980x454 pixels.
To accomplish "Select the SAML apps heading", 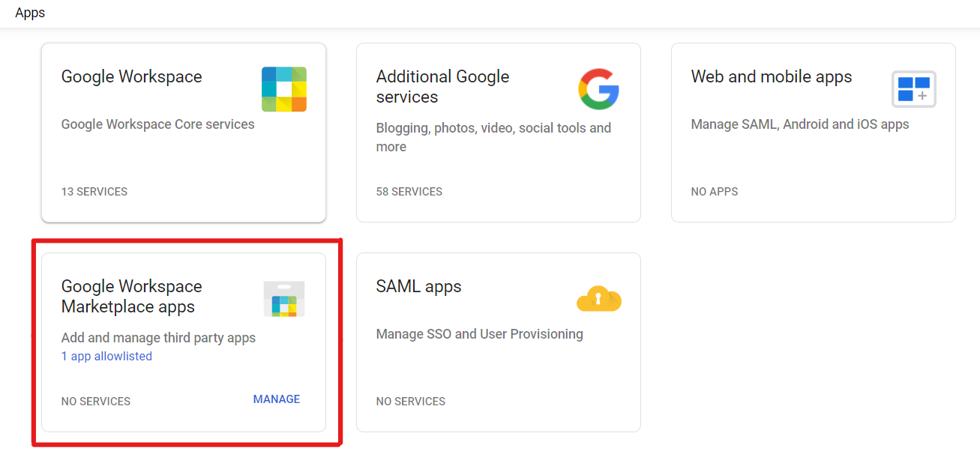I will coord(418,286).
